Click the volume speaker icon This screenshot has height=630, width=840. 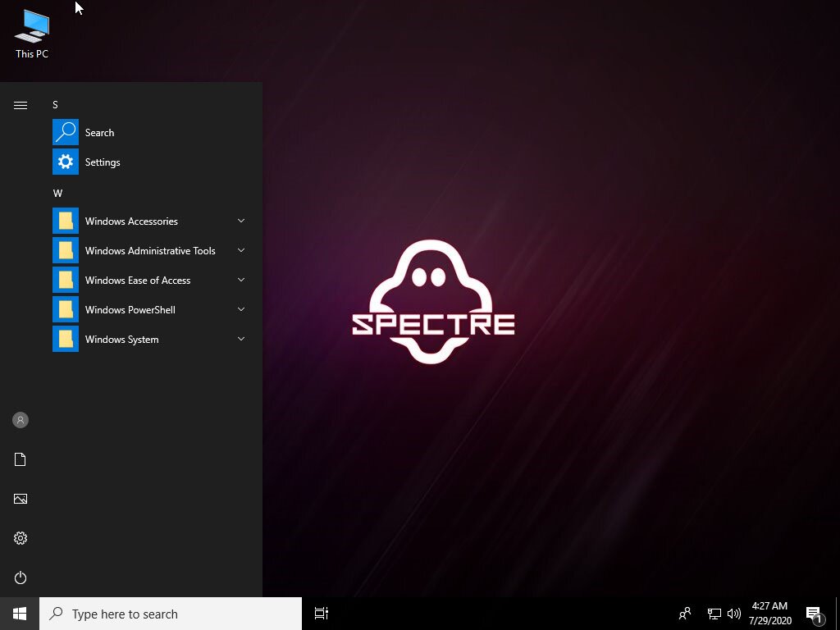pyautogui.click(x=734, y=614)
